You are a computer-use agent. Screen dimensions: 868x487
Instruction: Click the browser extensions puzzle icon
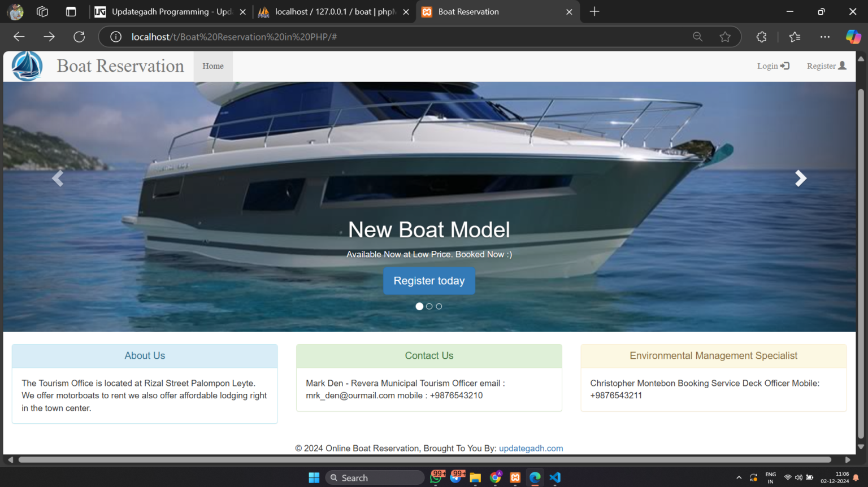pyautogui.click(x=761, y=37)
